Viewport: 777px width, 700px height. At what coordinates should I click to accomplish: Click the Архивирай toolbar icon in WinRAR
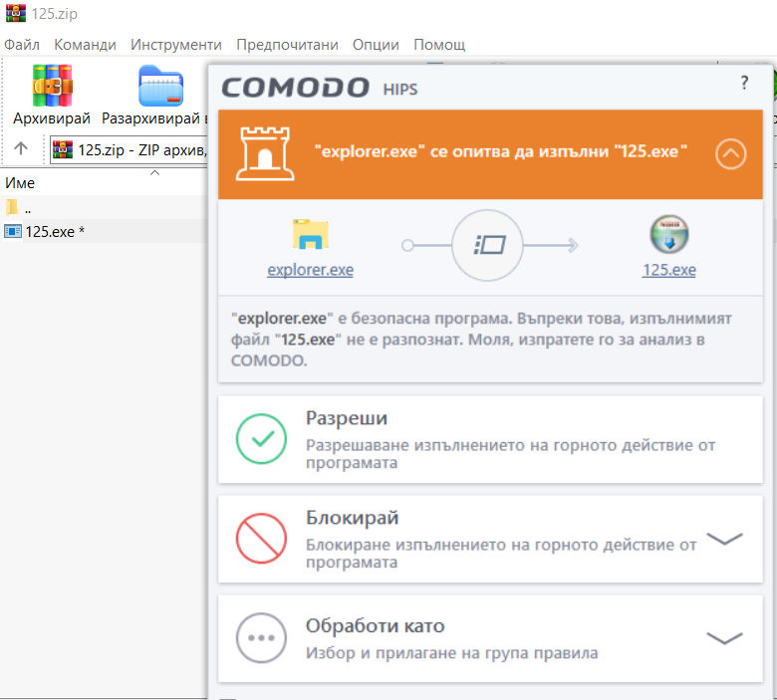click(x=52, y=86)
